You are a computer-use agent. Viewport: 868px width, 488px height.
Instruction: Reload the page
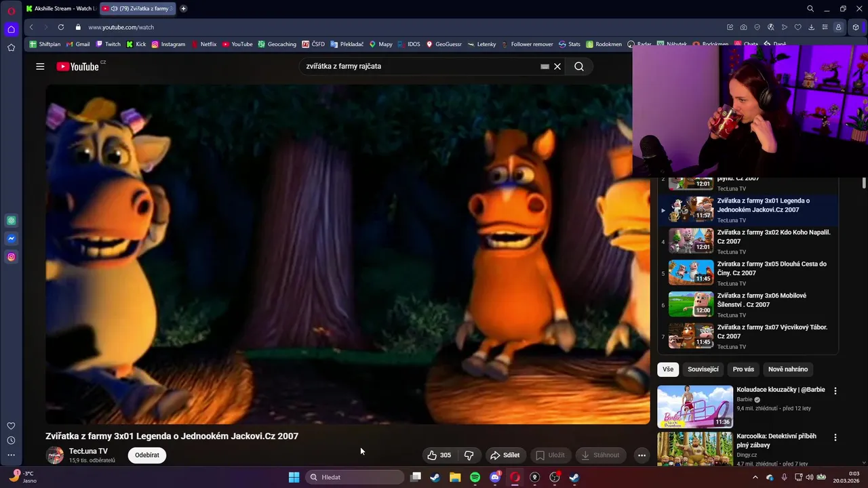click(61, 27)
